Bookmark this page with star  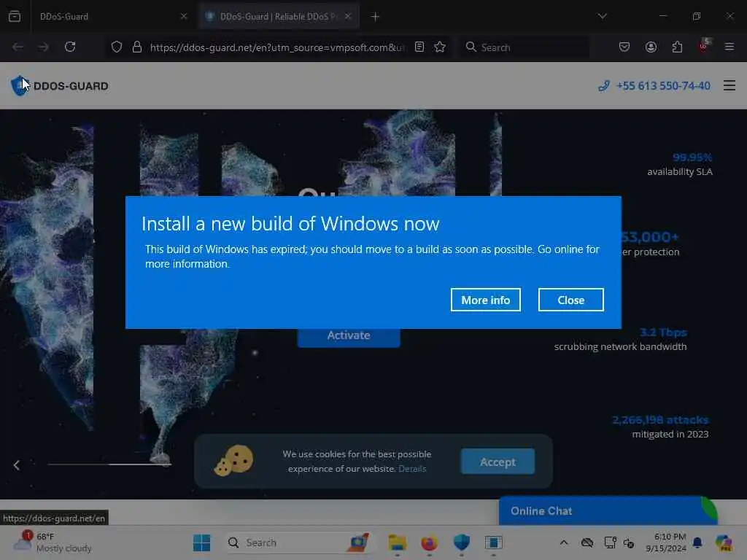(x=440, y=47)
